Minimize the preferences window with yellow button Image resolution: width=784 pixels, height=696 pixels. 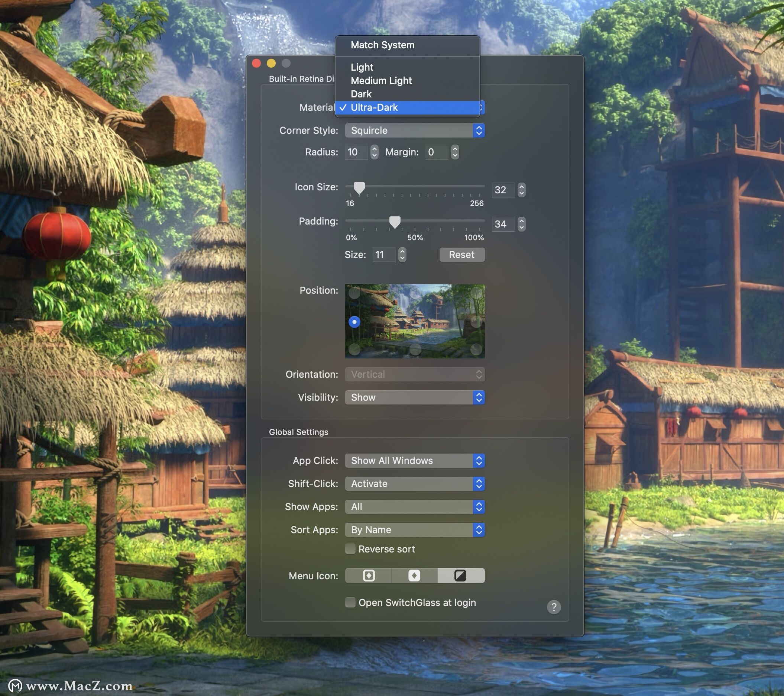coord(271,63)
